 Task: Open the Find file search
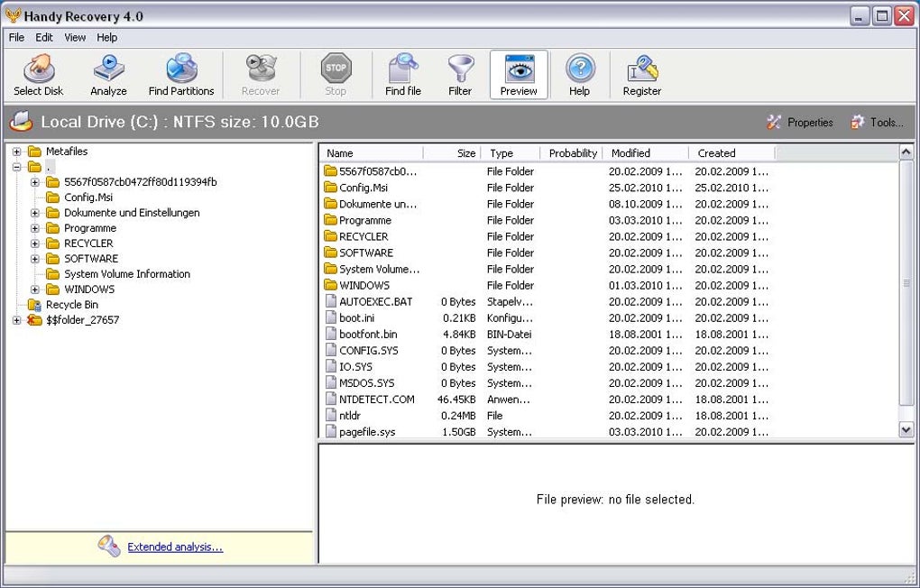coord(402,74)
